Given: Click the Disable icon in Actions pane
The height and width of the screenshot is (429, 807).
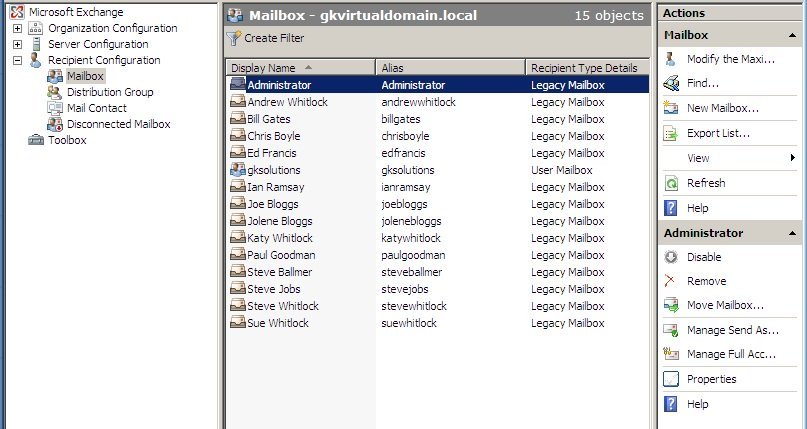Looking at the screenshot, I should pyautogui.click(x=671, y=257).
